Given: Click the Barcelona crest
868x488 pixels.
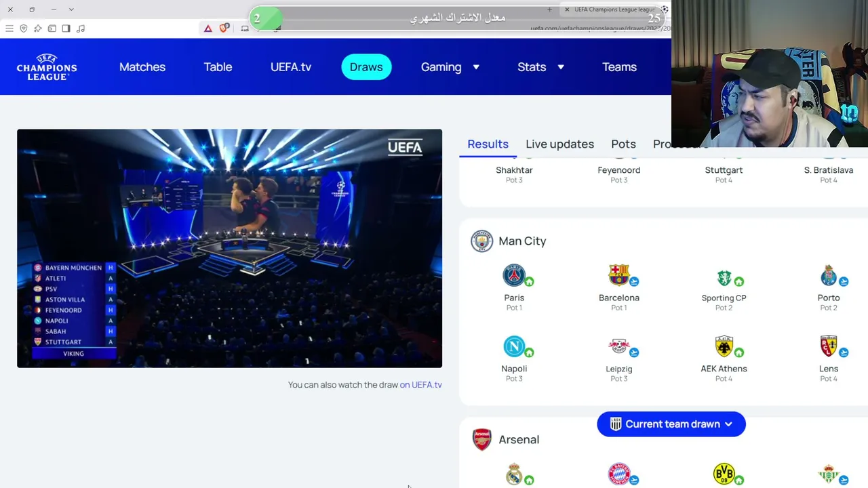Looking at the screenshot, I should coord(618,275).
